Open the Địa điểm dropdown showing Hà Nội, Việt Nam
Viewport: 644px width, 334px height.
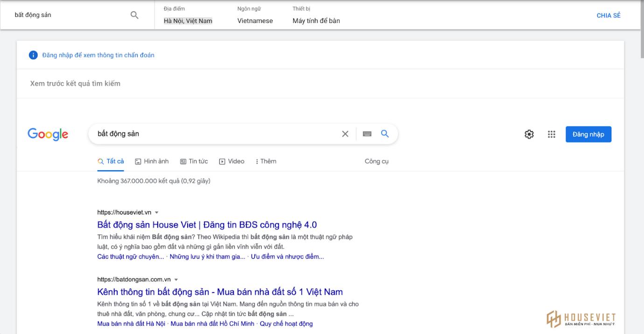(188, 21)
